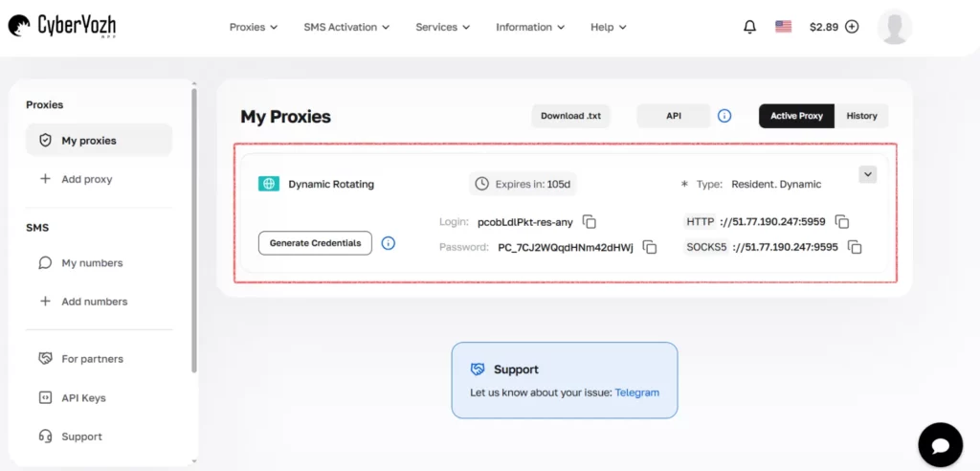Click the Support handshake icon
Screen dimensions: 980x471
[478, 370]
